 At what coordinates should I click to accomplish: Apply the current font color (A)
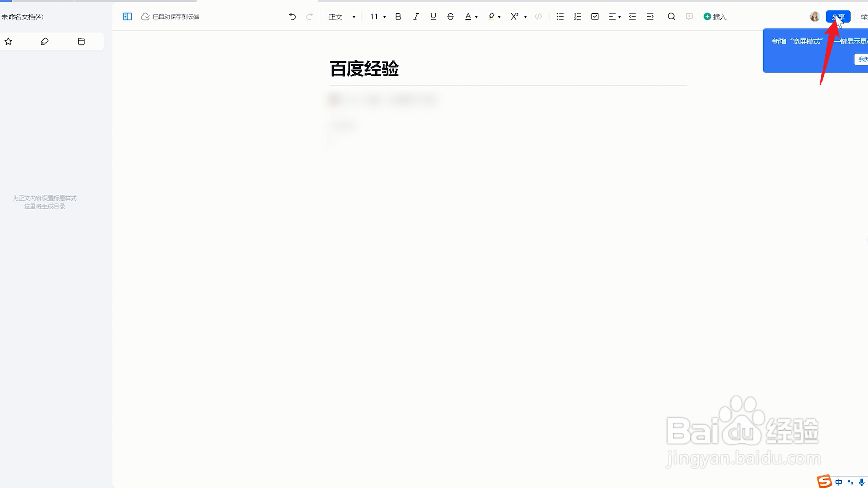468,17
